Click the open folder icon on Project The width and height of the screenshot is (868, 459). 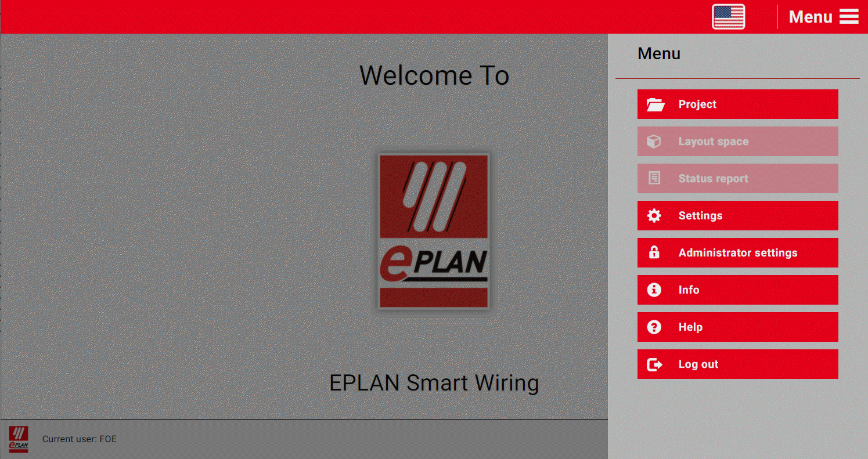point(655,104)
